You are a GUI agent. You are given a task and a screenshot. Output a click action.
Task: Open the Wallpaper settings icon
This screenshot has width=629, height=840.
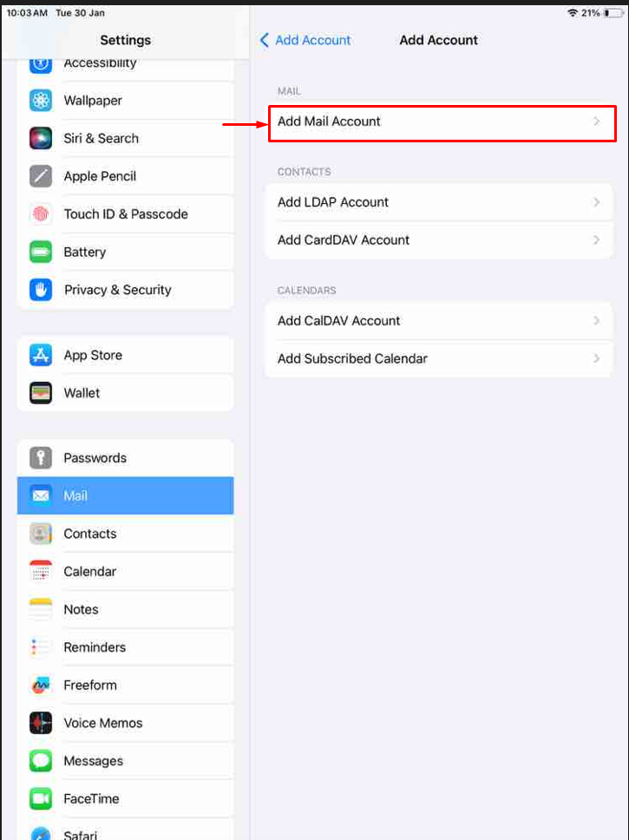tap(41, 100)
